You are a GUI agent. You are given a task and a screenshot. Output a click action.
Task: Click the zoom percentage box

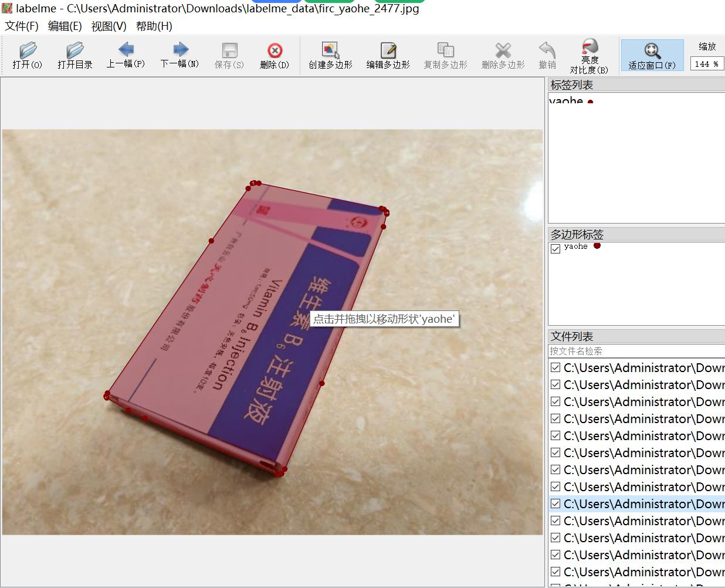707,64
